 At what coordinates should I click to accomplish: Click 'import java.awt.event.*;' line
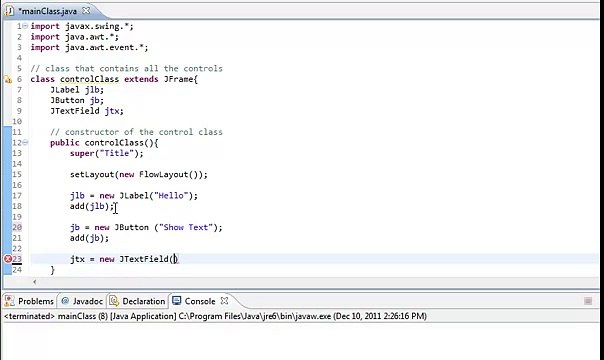tap(89, 47)
